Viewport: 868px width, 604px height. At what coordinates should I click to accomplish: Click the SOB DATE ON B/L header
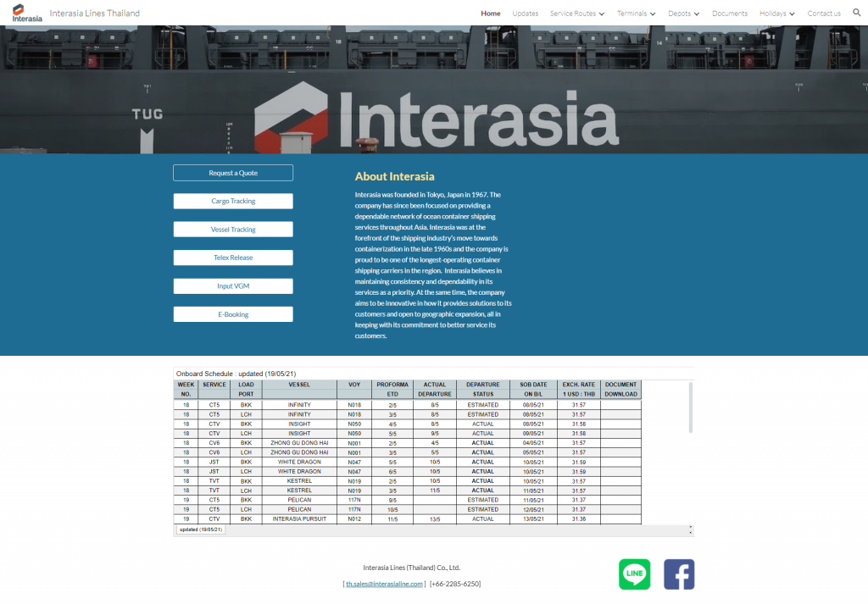point(533,390)
